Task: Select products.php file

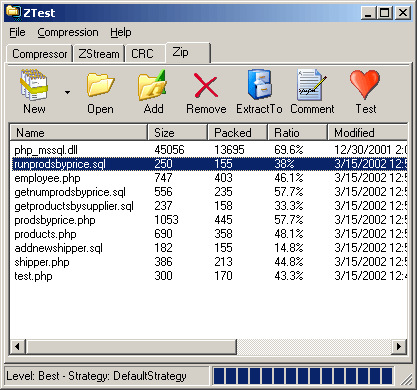Action: (45, 234)
